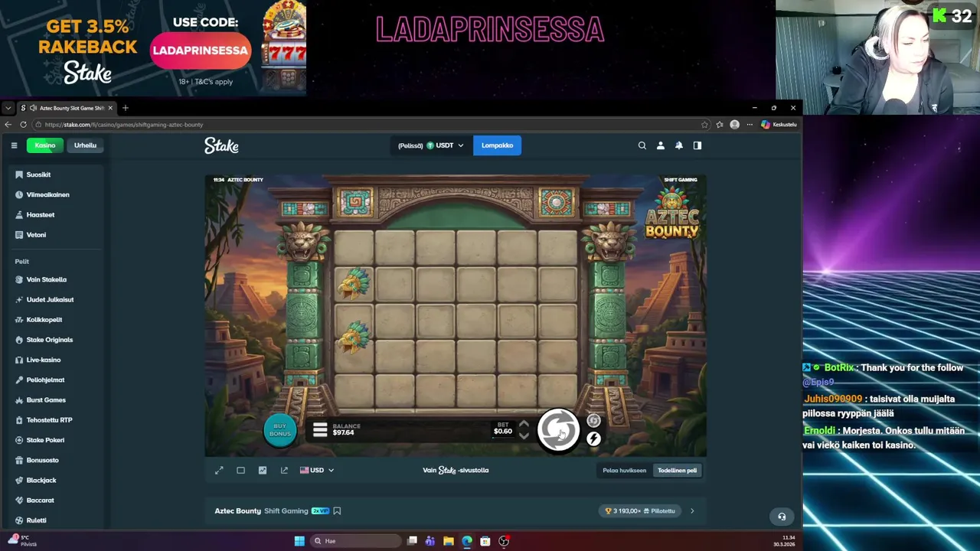The height and width of the screenshot is (551, 980).
Task: Select Blackjack category
Action: [x=57, y=480]
